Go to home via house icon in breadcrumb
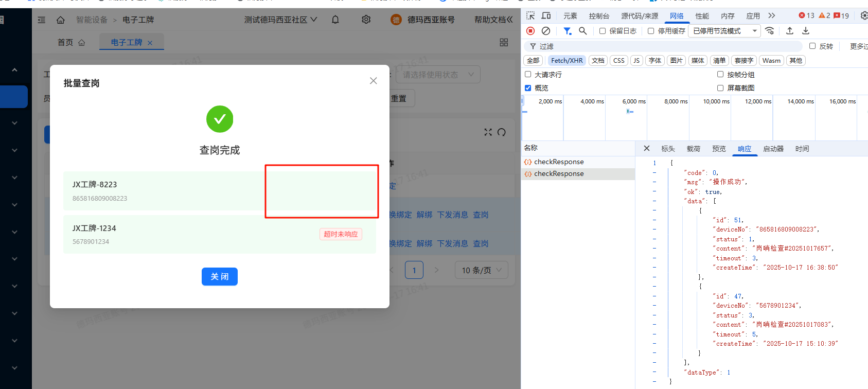This screenshot has height=389, width=868. click(60, 20)
